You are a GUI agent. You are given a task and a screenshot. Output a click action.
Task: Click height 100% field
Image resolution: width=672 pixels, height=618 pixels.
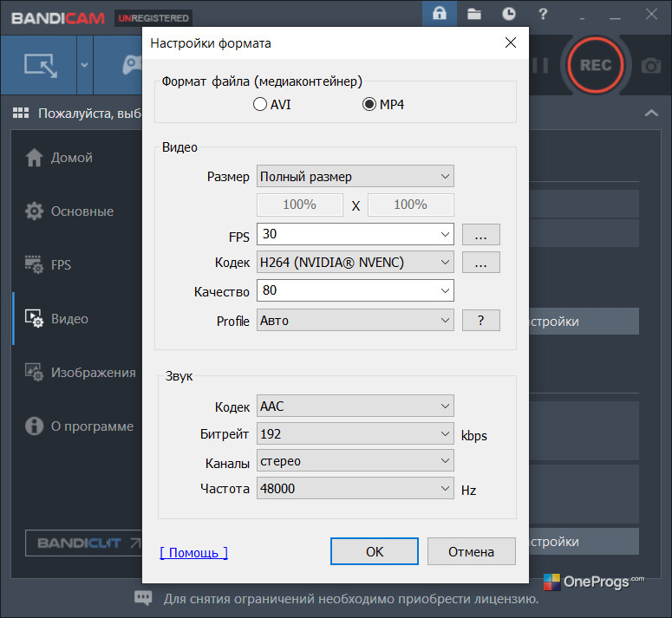point(411,205)
